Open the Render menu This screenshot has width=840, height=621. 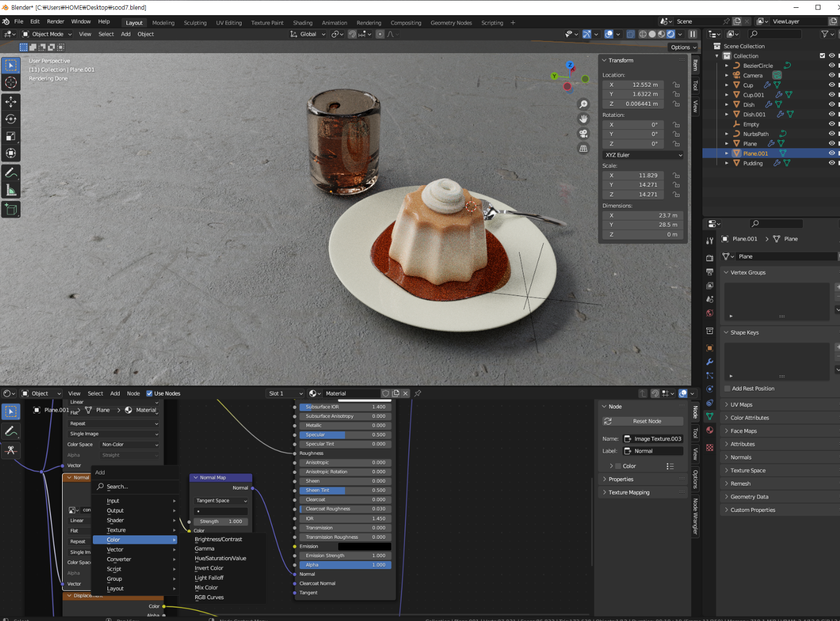pyautogui.click(x=55, y=21)
